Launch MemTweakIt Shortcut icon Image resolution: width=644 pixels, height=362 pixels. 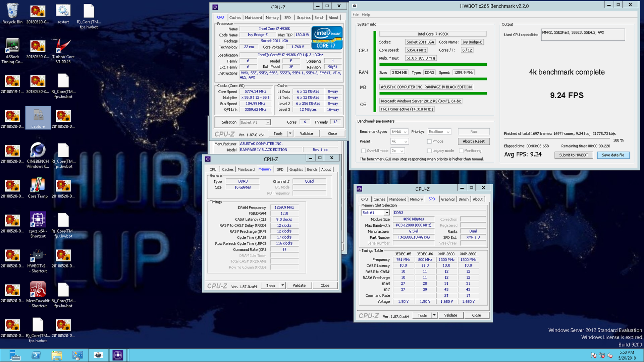pos(38,295)
